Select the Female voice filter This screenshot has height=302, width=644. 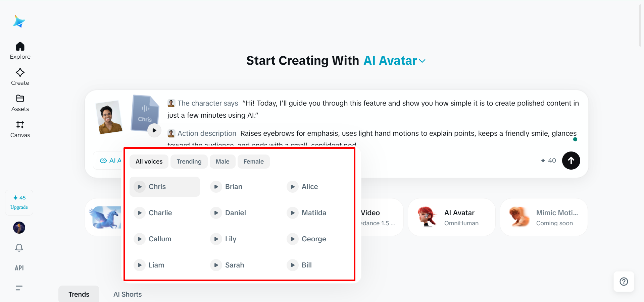point(253,161)
